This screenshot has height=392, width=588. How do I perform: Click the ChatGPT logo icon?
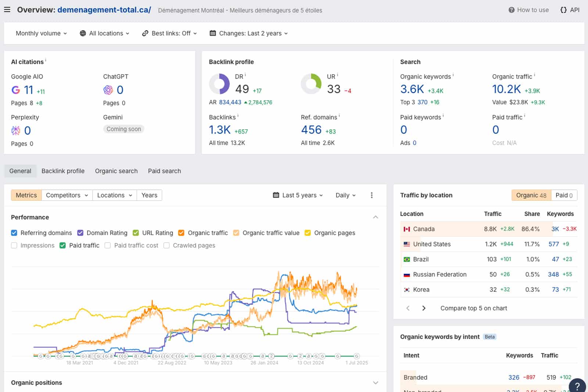108,90
